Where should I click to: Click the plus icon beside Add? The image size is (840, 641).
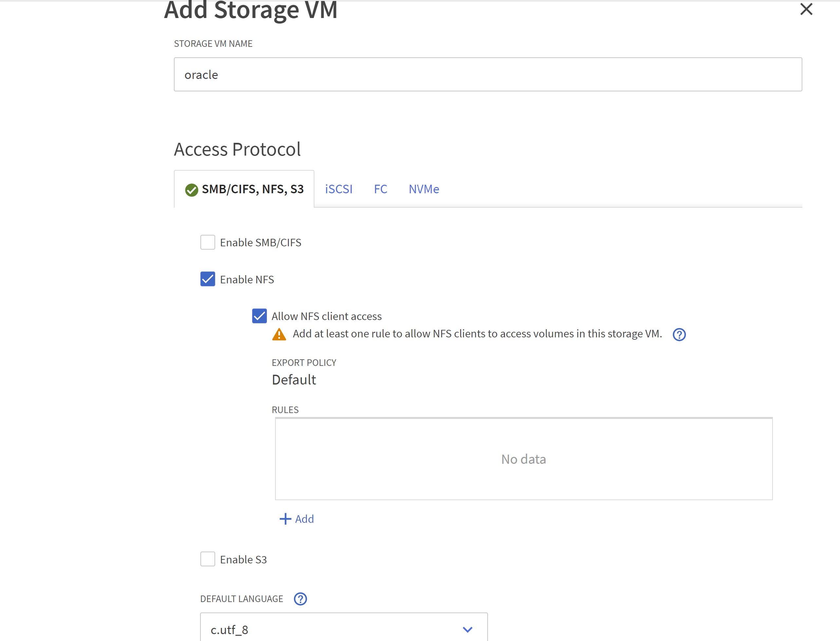[285, 519]
